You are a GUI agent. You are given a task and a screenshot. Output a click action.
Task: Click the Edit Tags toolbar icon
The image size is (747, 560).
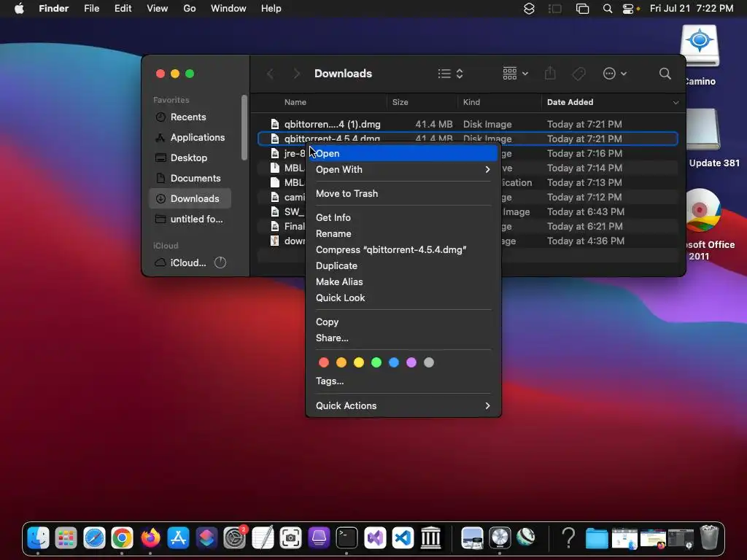(x=578, y=74)
